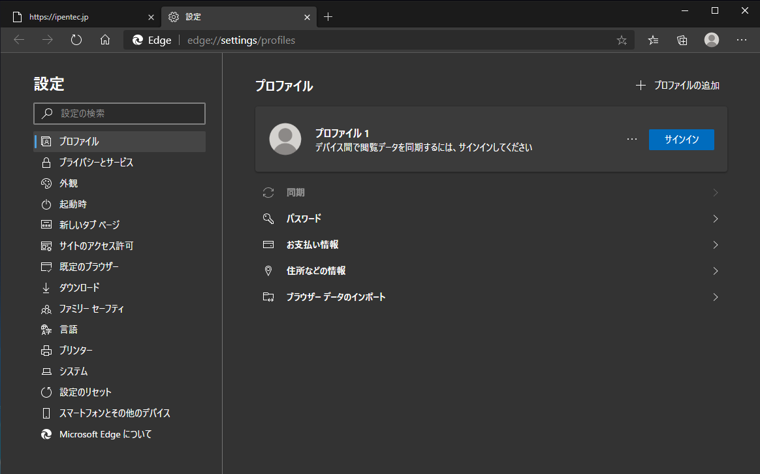
Task: Open more options for プロファイル 1
Action: tap(632, 139)
